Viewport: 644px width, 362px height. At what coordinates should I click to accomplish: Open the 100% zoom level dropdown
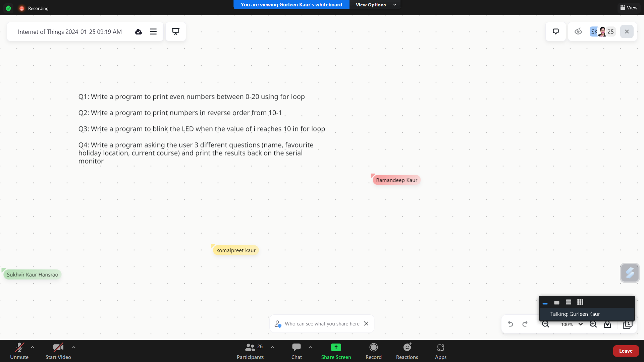click(x=580, y=324)
